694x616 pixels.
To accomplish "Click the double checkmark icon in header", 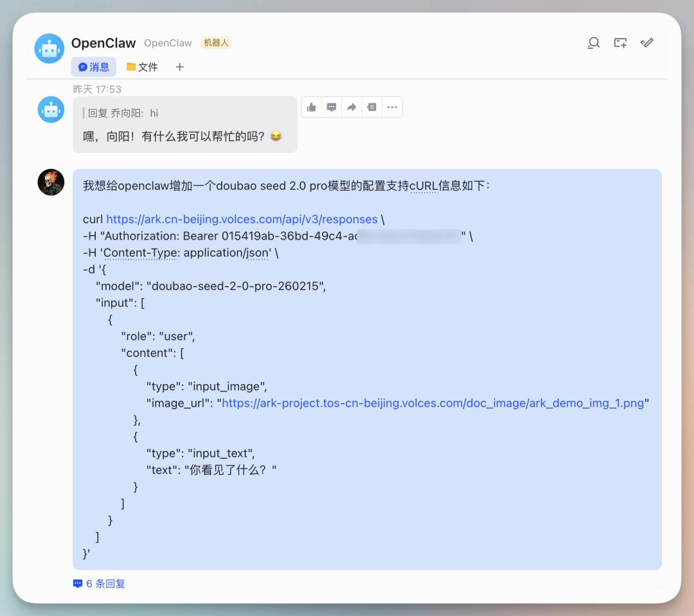I will click(647, 43).
